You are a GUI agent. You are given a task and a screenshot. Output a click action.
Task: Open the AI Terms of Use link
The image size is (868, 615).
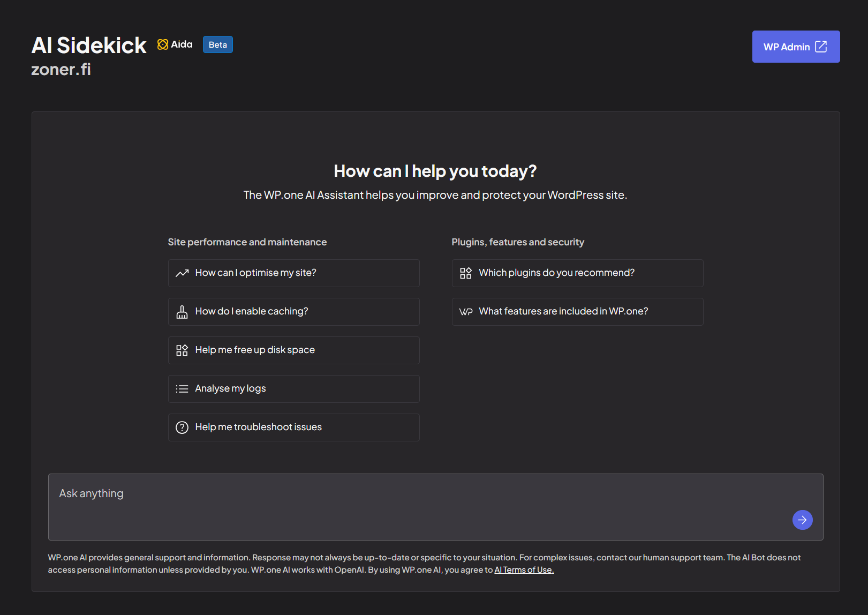click(524, 570)
